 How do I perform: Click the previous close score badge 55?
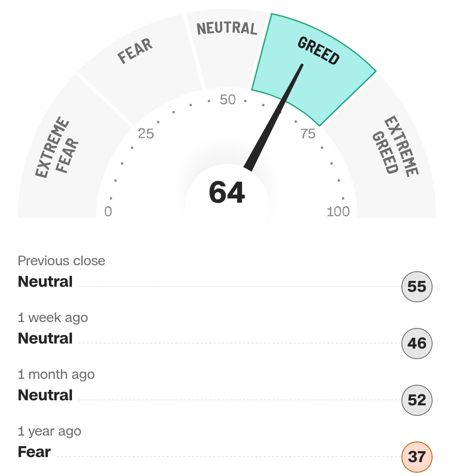[x=417, y=287]
